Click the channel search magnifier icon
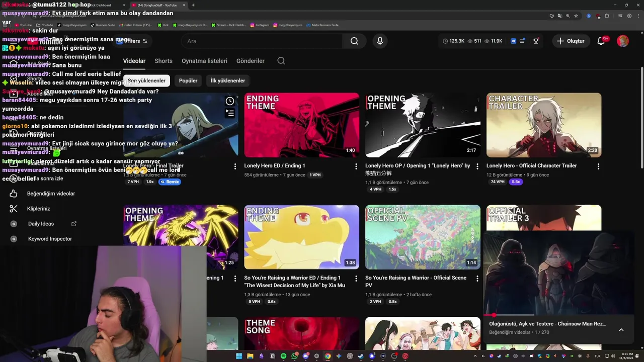Viewport: 644px width, 362px height. (281, 61)
